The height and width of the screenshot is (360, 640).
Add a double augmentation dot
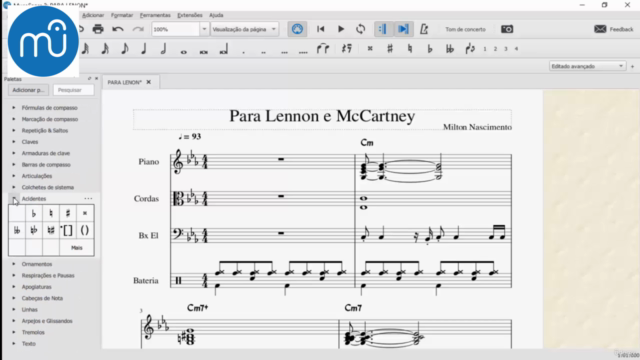pos(263,52)
